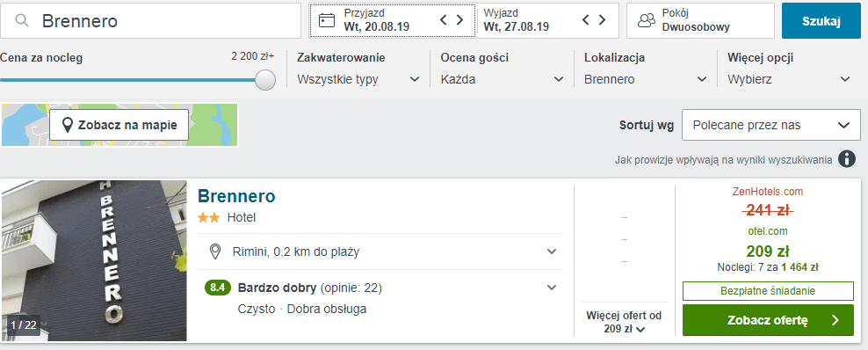Click the otel.com provider link
The width and height of the screenshot is (868, 350).
coord(767,231)
